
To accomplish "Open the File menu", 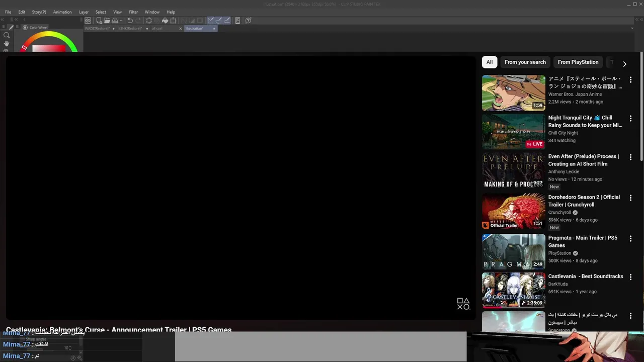I will 8,12.
